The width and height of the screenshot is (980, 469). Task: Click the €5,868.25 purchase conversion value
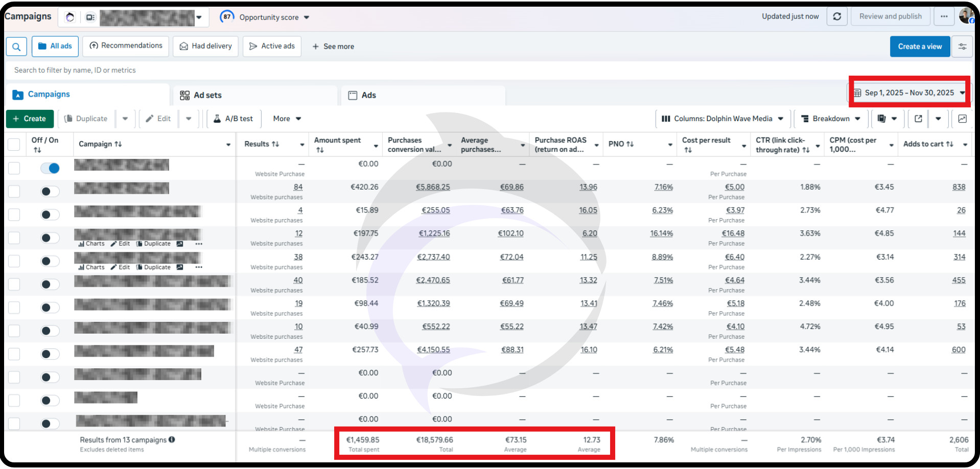[x=433, y=187]
